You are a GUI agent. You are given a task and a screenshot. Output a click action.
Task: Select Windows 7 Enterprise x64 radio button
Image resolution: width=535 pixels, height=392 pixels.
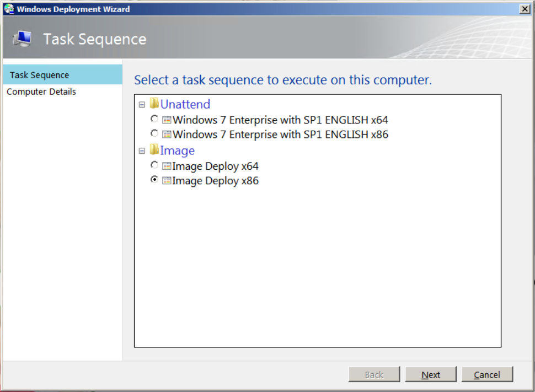[x=154, y=119]
